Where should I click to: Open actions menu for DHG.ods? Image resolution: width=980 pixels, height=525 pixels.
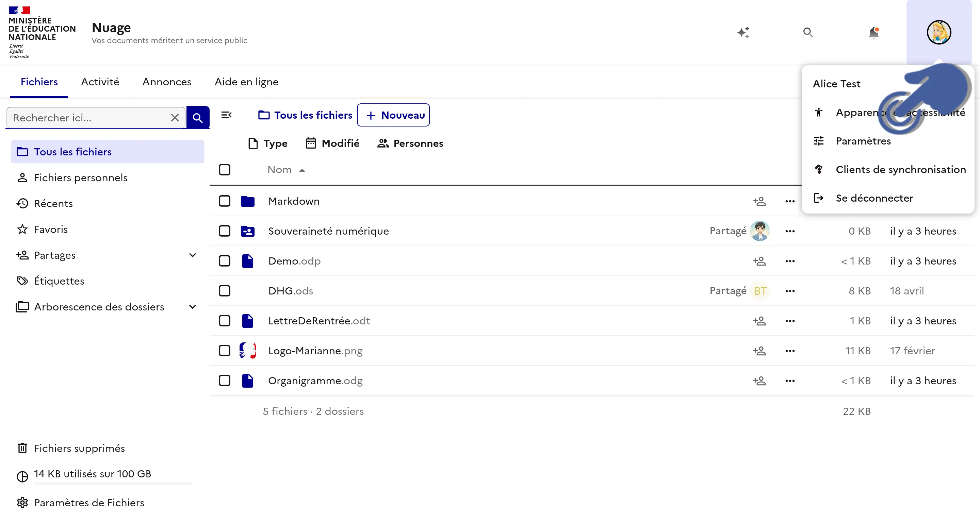click(x=790, y=291)
